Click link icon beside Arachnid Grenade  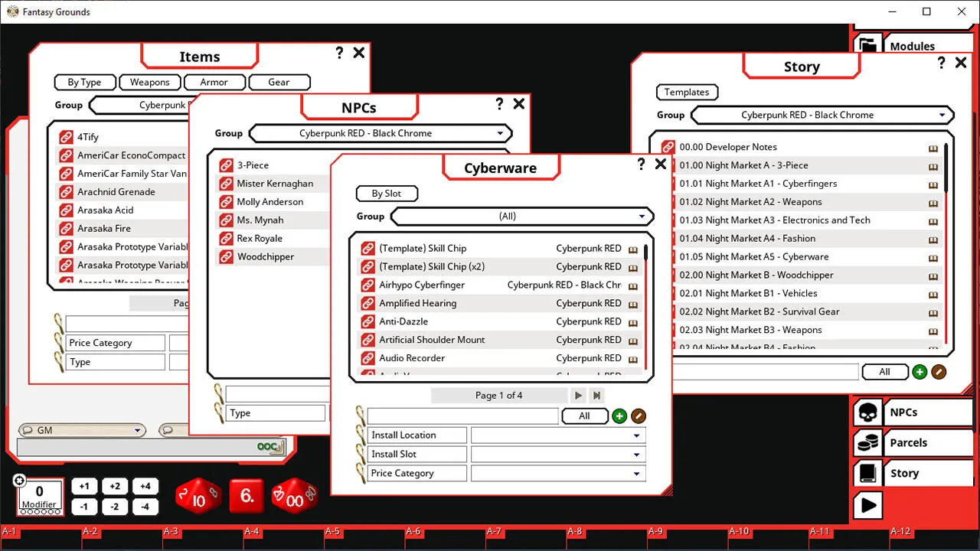(66, 192)
